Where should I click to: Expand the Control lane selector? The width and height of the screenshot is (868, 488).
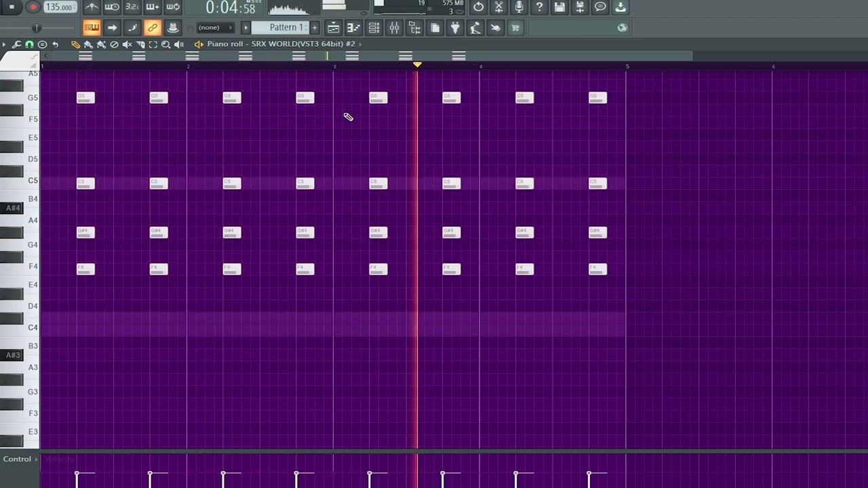tap(20, 459)
